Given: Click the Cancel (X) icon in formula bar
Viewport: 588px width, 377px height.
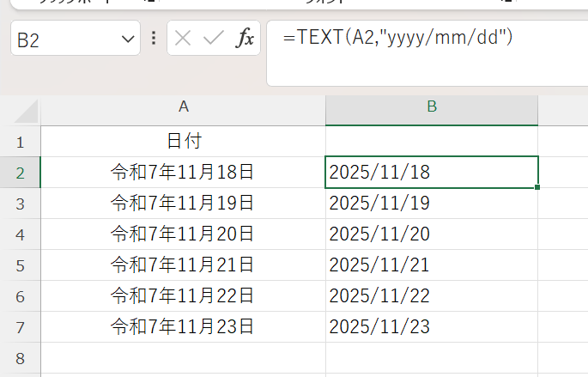Looking at the screenshot, I should coord(183,39).
